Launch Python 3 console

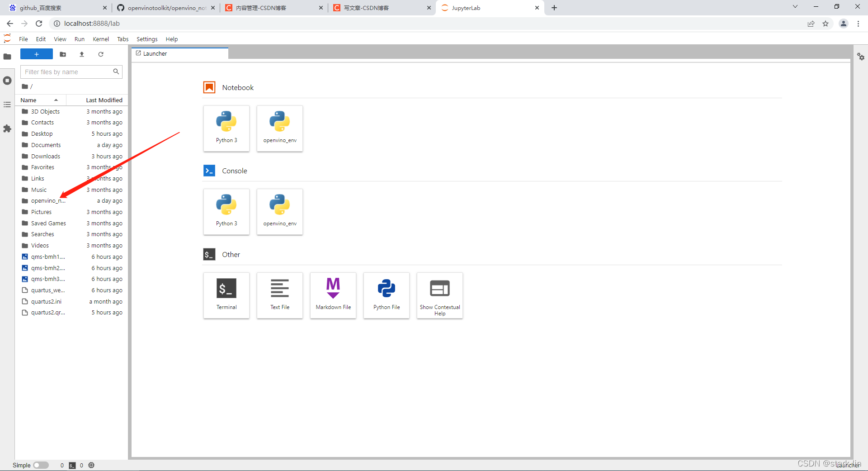pos(226,212)
